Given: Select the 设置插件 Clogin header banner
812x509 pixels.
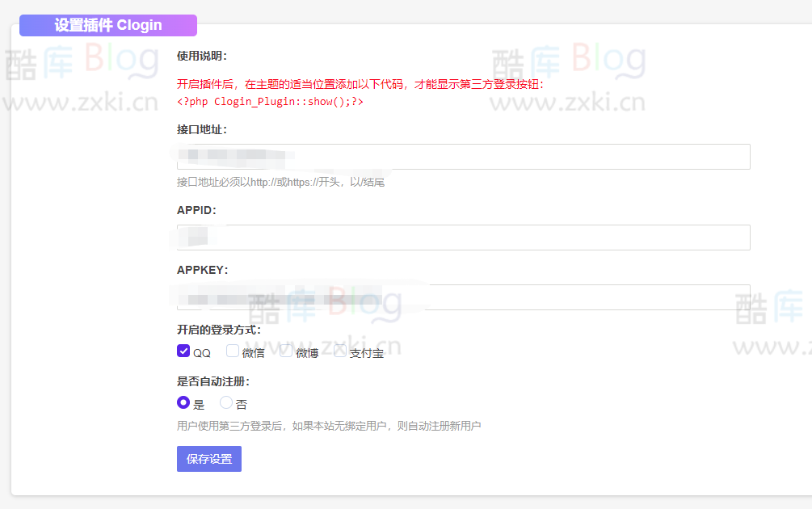Looking at the screenshot, I should click(107, 25).
